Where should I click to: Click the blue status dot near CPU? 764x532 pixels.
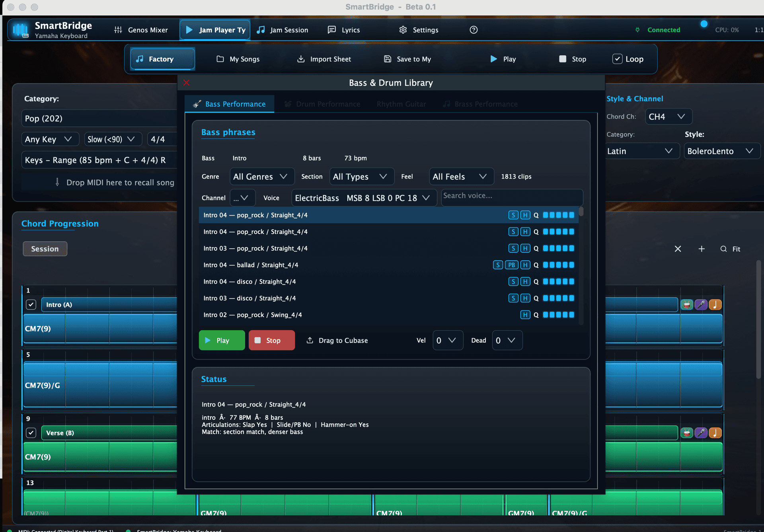coord(704,24)
